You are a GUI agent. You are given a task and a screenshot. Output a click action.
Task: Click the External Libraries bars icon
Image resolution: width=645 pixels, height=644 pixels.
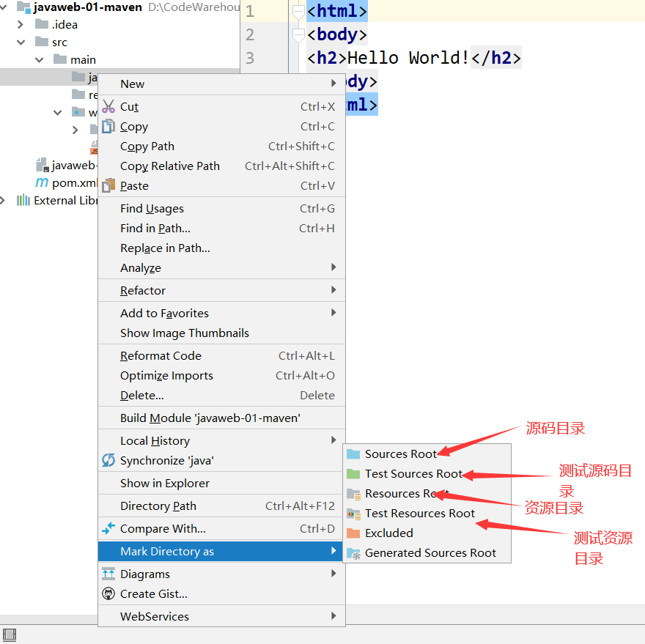[23, 200]
